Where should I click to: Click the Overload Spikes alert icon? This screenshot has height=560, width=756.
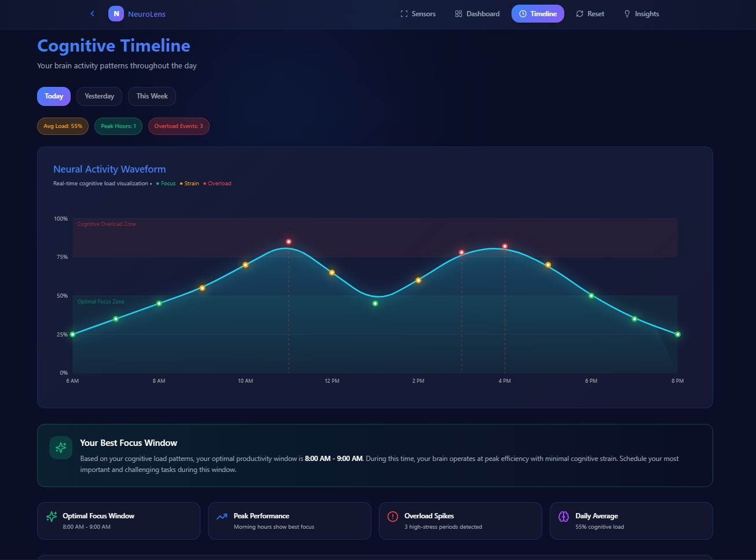click(x=393, y=516)
